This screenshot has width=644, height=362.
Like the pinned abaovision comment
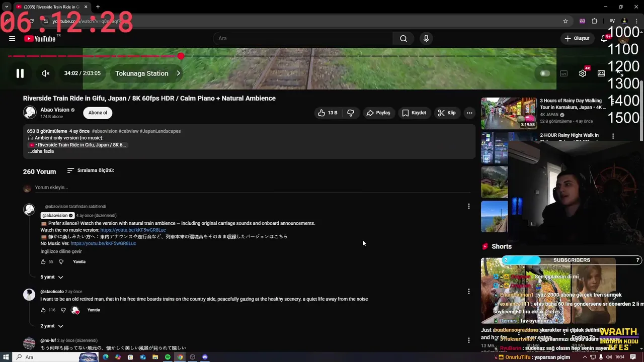[43, 262]
